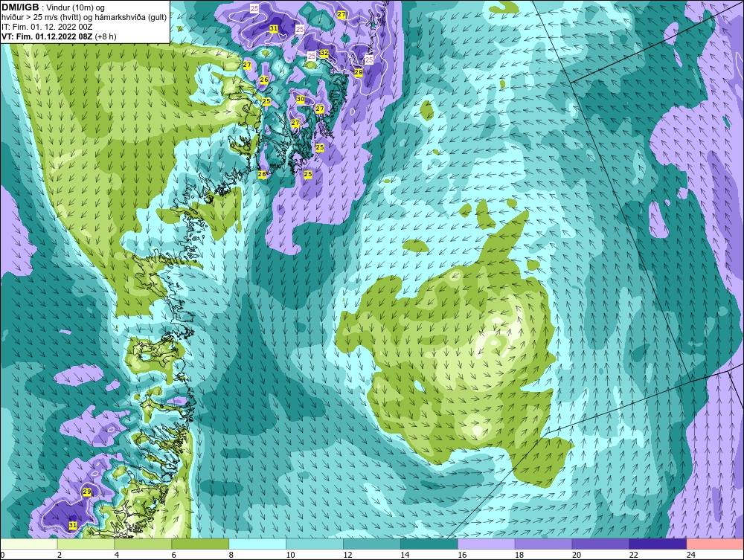Click the pink above-24 m/s legend swatch
Screen dimensions: 744x560
[715, 544]
